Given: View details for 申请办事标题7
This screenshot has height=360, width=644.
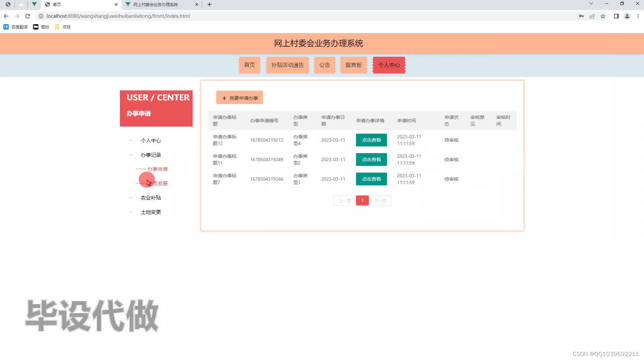Looking at the screenshot, I should (371, 179).
